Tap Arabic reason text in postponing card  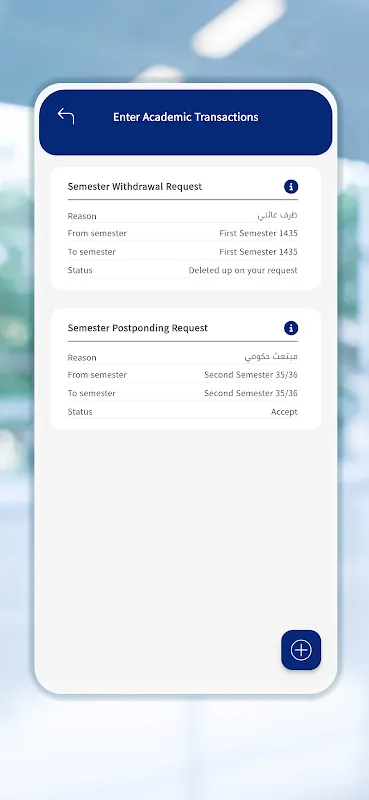pyautogui.click(x=271, y=357)
